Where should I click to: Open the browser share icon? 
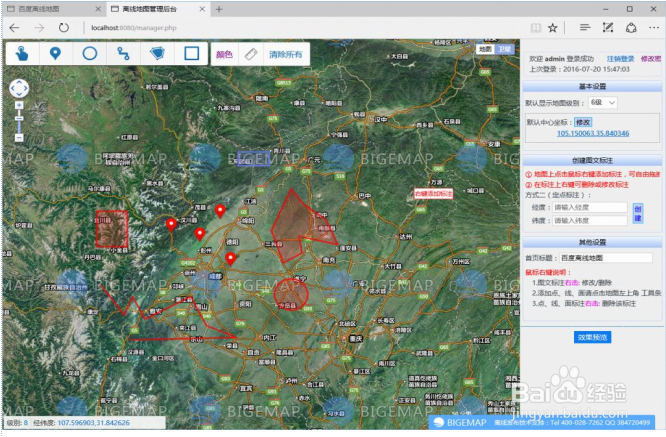631,28
